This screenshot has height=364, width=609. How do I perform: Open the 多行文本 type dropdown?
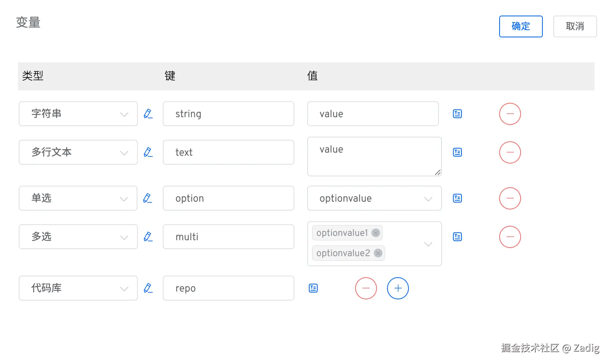(x=78, y=152)
